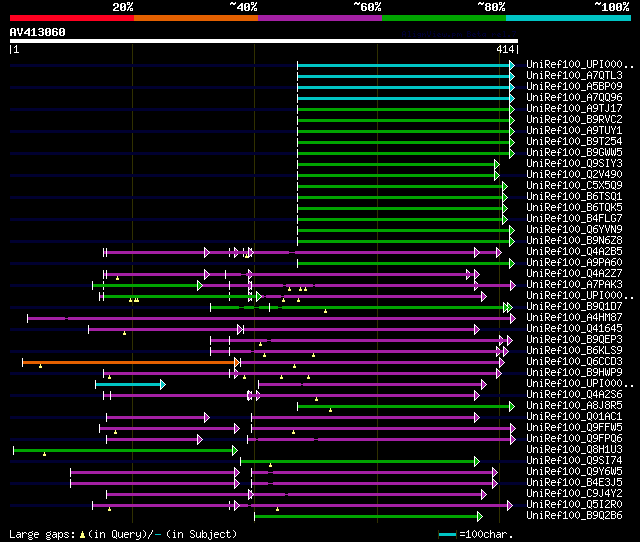The width and height of the screenshot is (640, 542).
Task: Select the UniRef100_Q4A2Z7 label
Action: tap(574, 274)
